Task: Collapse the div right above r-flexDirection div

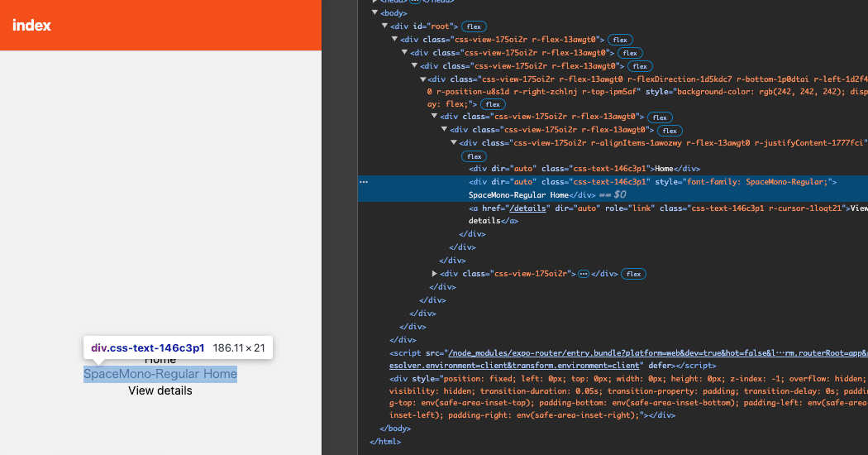Action: click(415, 65)
